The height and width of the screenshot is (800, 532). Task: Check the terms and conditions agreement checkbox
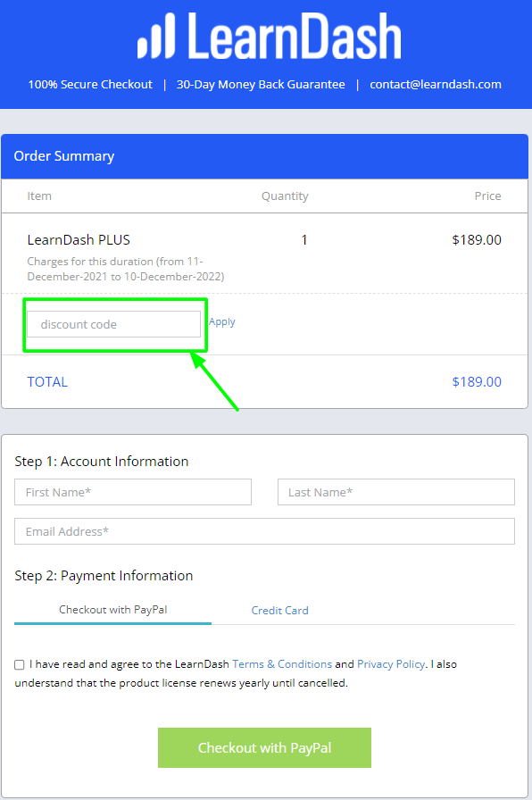(x=20, y=664)
